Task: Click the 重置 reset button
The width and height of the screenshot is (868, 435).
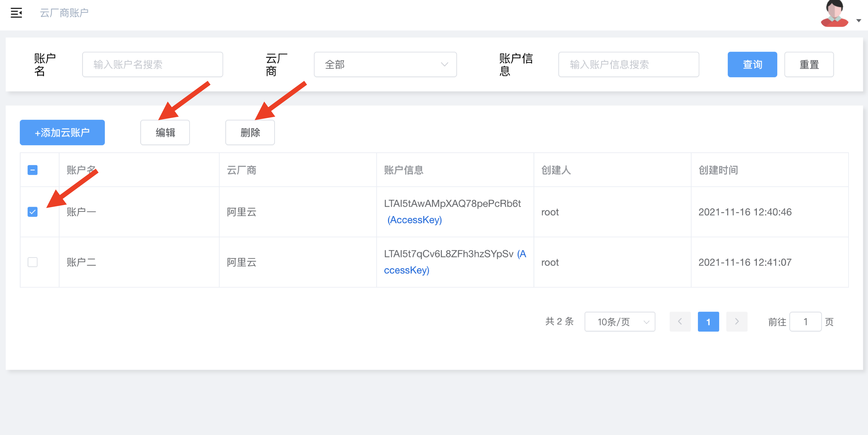Action: [x=809, y=64]
